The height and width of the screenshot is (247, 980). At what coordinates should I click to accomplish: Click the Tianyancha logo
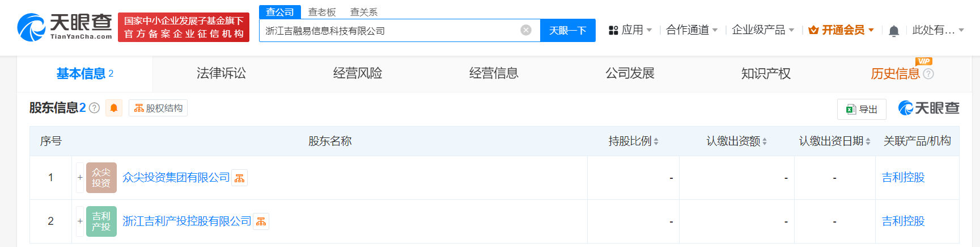pyautogui.click(x=65, y=27)
